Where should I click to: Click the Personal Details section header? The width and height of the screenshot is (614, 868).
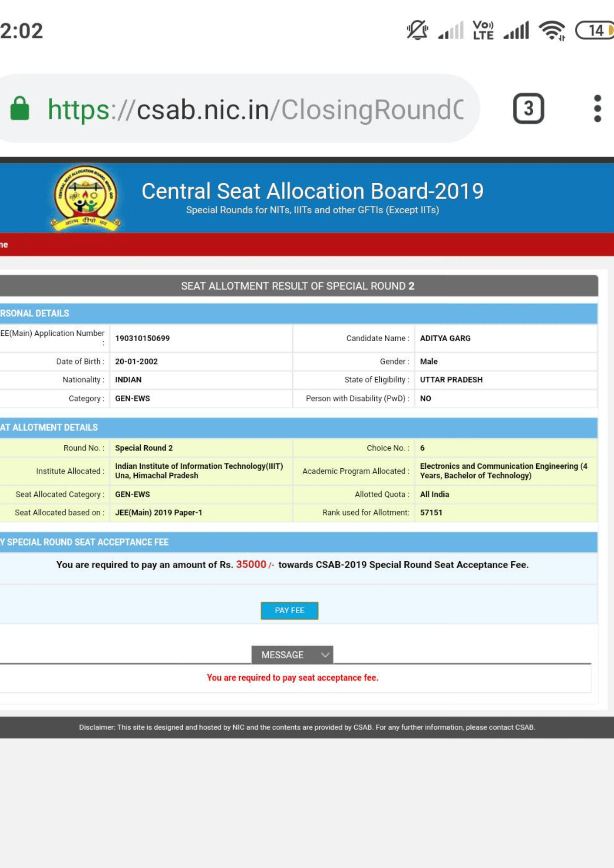[x=35, y=313]
